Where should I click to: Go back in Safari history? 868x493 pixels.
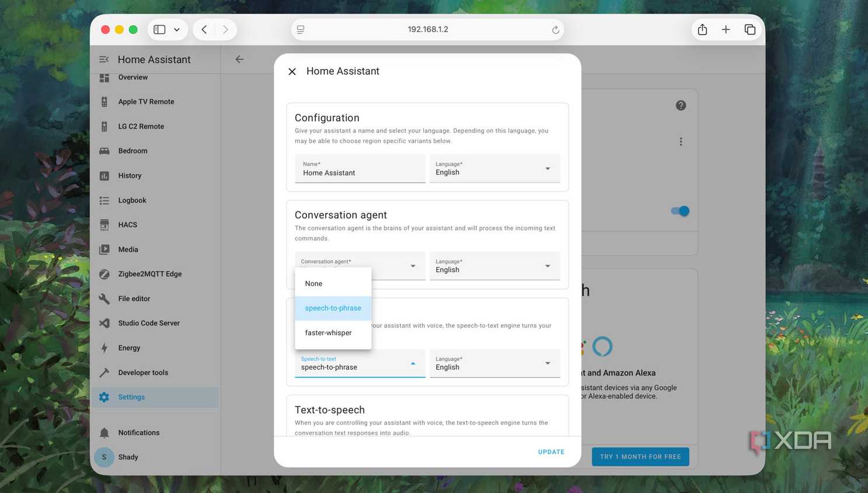(x=204, y=29)
